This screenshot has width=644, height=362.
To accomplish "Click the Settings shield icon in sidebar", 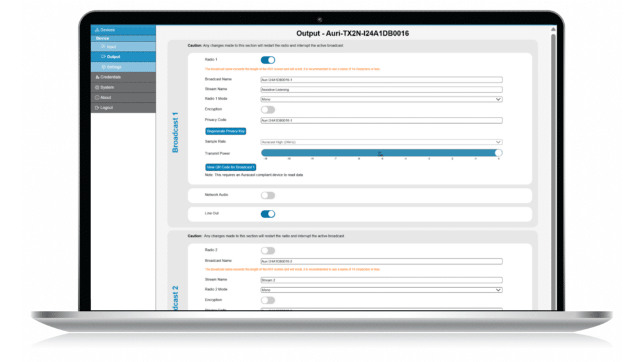I will click(x=103, y=67).
